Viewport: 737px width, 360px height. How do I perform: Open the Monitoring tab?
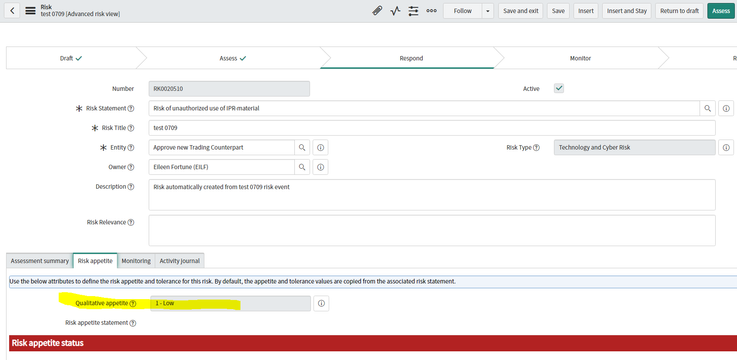point(136,261)
